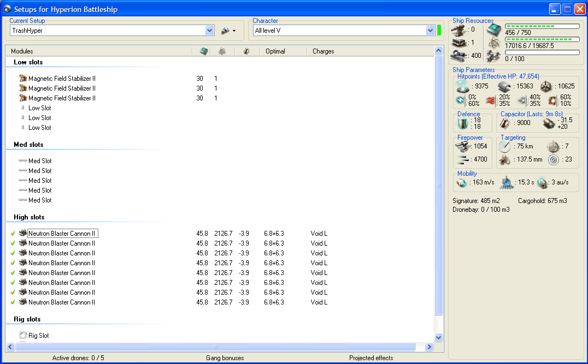Click the thermal resistance flame icon
Image resolution: width=588 pixels, height=364 pixels.
491,100
